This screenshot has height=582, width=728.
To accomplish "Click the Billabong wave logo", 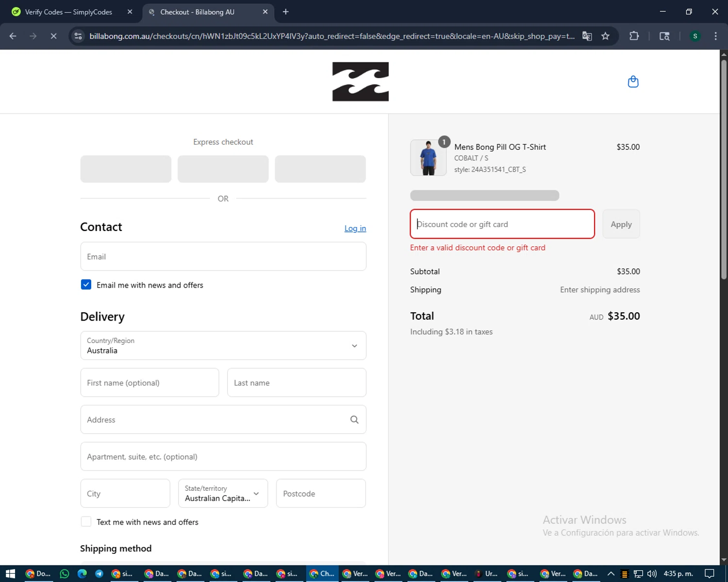I will (x=360, y=81).
